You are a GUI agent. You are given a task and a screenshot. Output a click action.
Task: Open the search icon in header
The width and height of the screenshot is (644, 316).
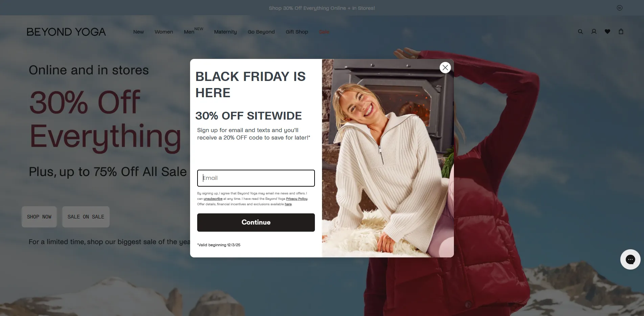580,31
